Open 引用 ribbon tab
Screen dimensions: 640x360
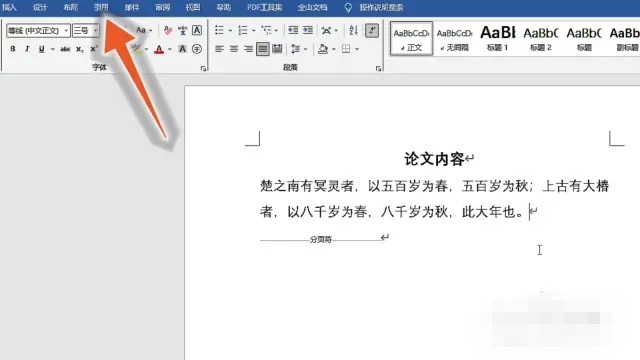(x=101, y=7)
